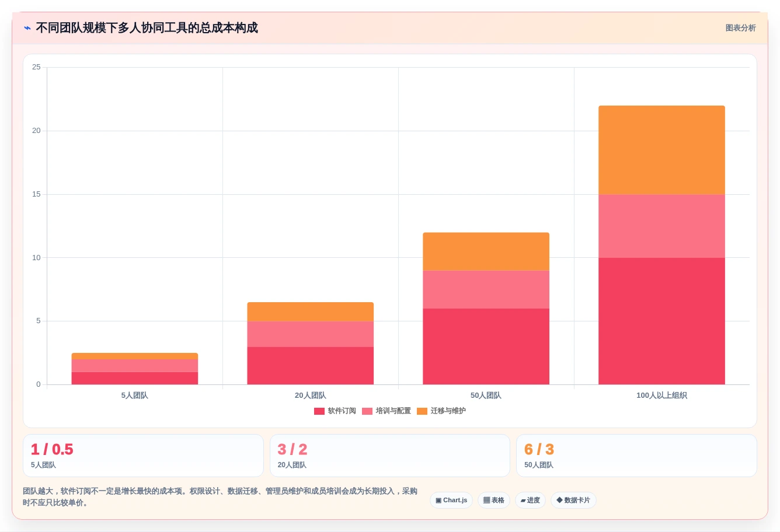780x532 pixels.
Task: Open the 3 / 2 data card
Action: pos(390,456)
